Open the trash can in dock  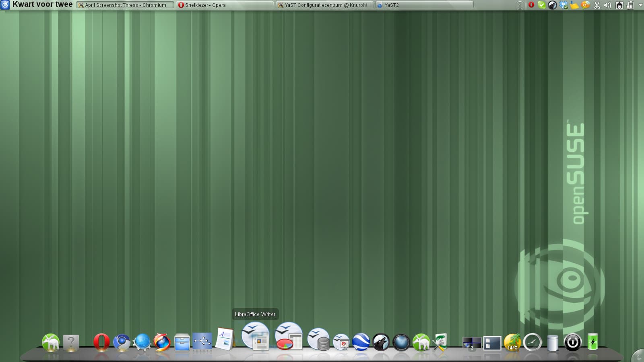coord(553,343)
